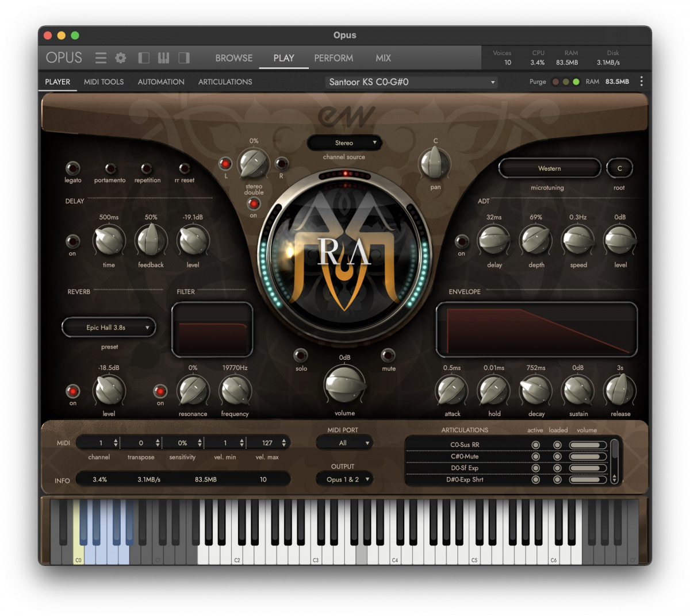Enable the Delay effect with its on toggle
The image size is (690, 616).
[72, 242]
